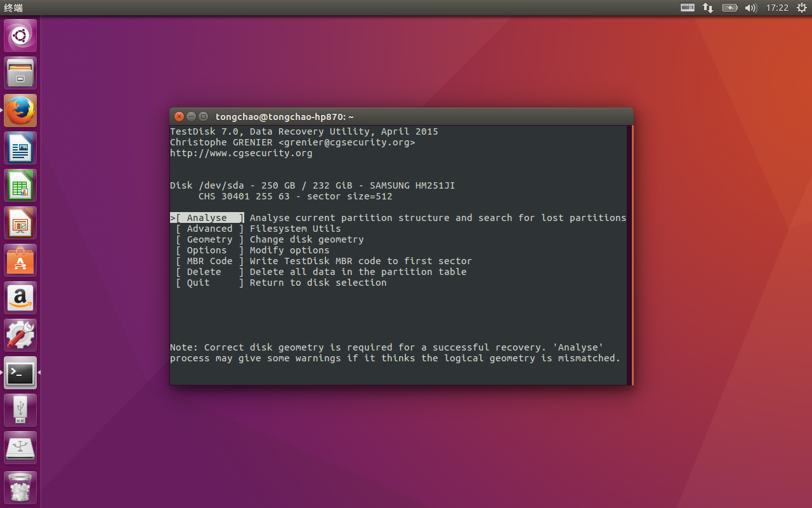Open LibreOffice Writer from launcher
This screenshot has height=508, width=812.
[x=20, y=148]
